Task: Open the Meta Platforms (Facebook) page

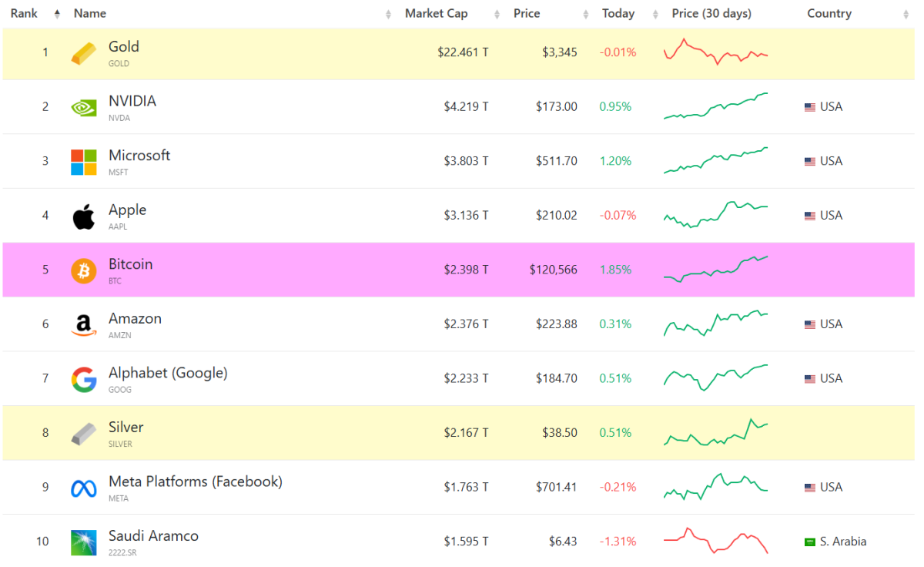Action: pyautogui.click(x=196, y=481)
